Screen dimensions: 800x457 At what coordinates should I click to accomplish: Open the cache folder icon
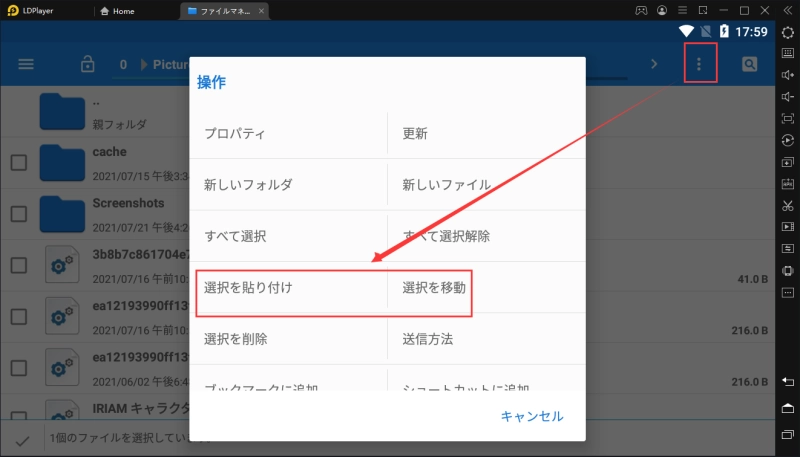(62, 163)
